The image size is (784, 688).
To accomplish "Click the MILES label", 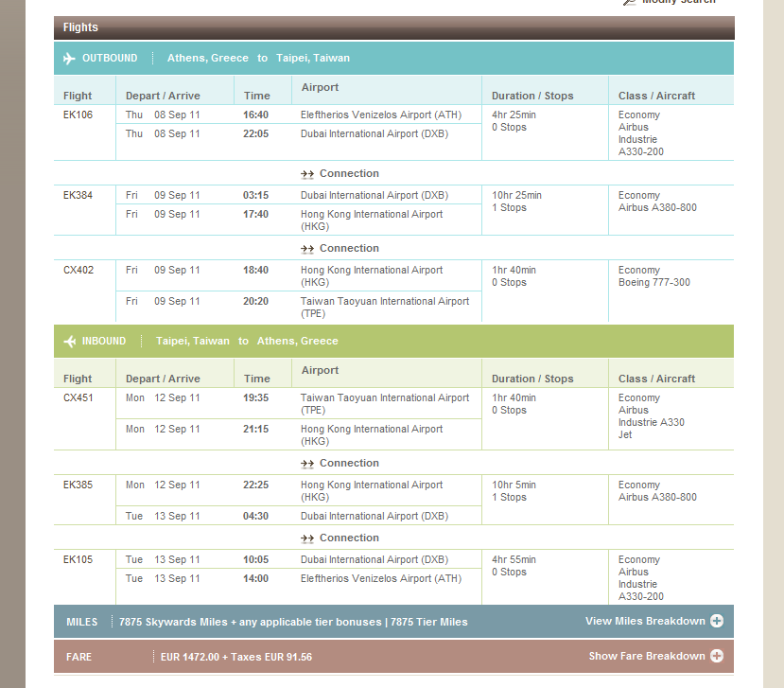I will [82, 622].
